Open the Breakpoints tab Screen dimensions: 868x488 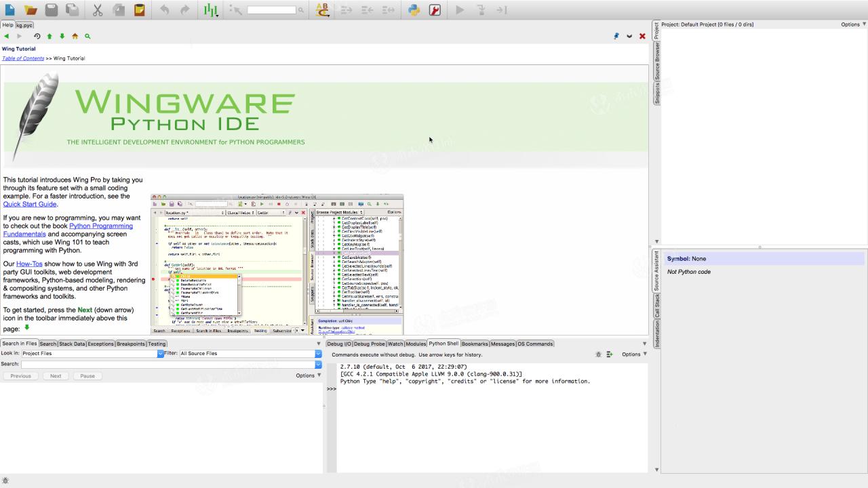click(131, 344)
